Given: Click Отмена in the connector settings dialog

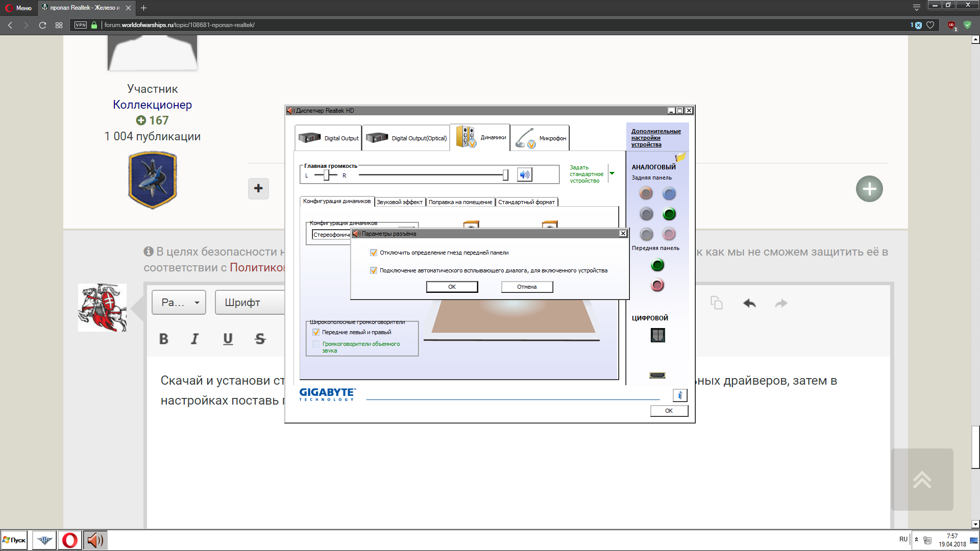Looking at the screenshot, I should (x=527, y=287).
